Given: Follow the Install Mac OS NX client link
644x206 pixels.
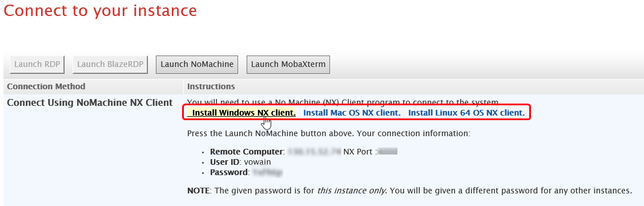Looking at the screenshot, I should click(352, 113).
